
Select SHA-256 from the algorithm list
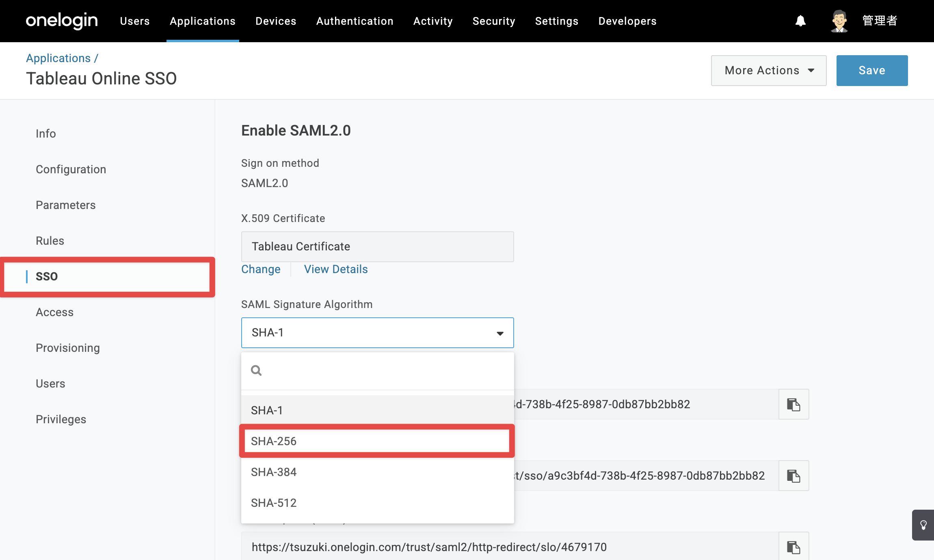tap(377, 441)
